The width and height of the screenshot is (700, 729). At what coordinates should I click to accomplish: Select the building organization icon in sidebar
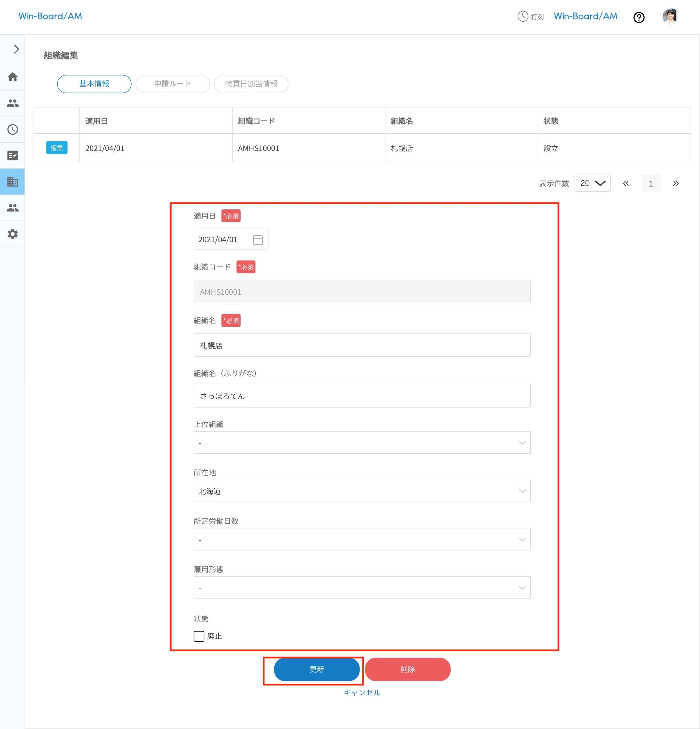pyautogui.click(x=13, y=181)
